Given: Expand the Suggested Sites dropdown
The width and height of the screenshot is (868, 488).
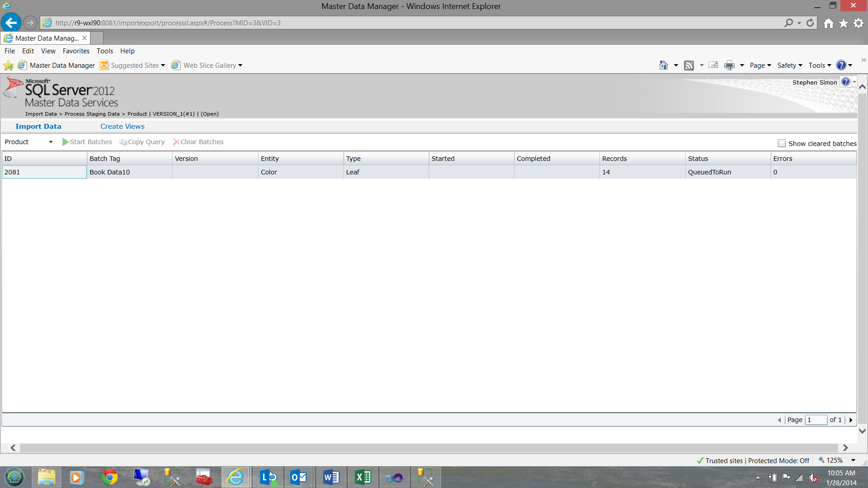Looking at the screenshot, I should [163, 66].
